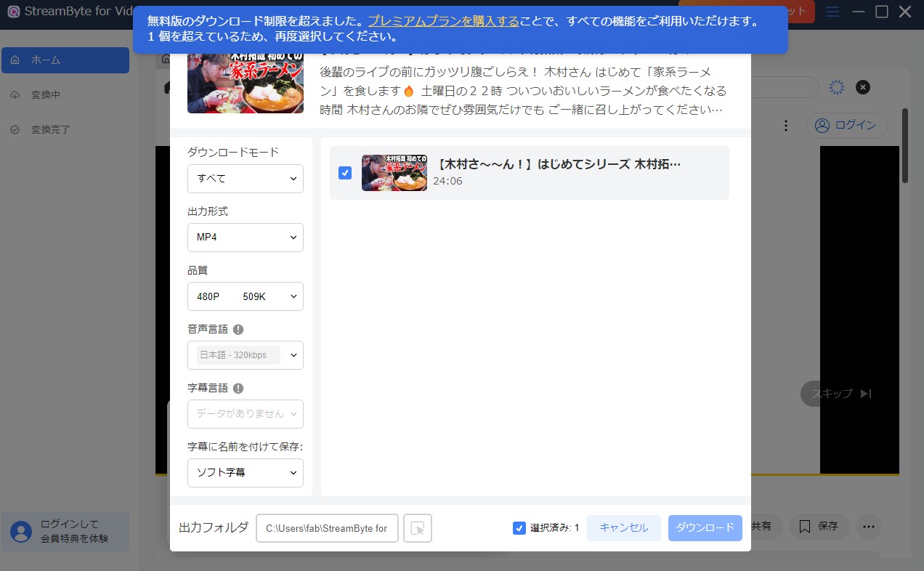This screenshot has width=924, height=571.
Task: Click the 出力フォルダ label
Action: pos(214,528)
